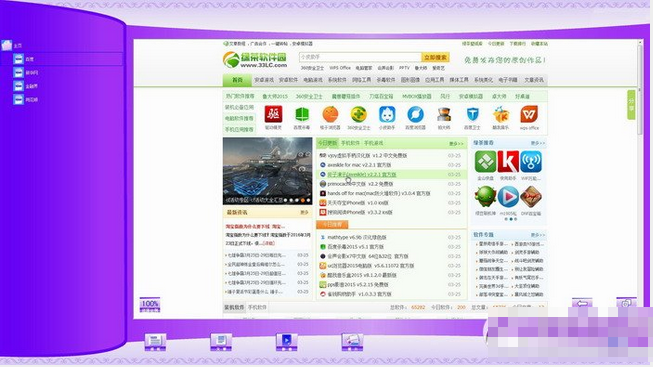This screenshot has width=653, height=367.
Task: Click the warship carousel image
Action: (267, 171)
